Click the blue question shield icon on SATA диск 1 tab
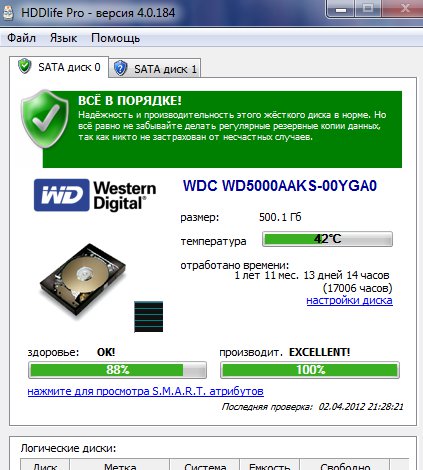423x470 pixels. tap(121, 68)
